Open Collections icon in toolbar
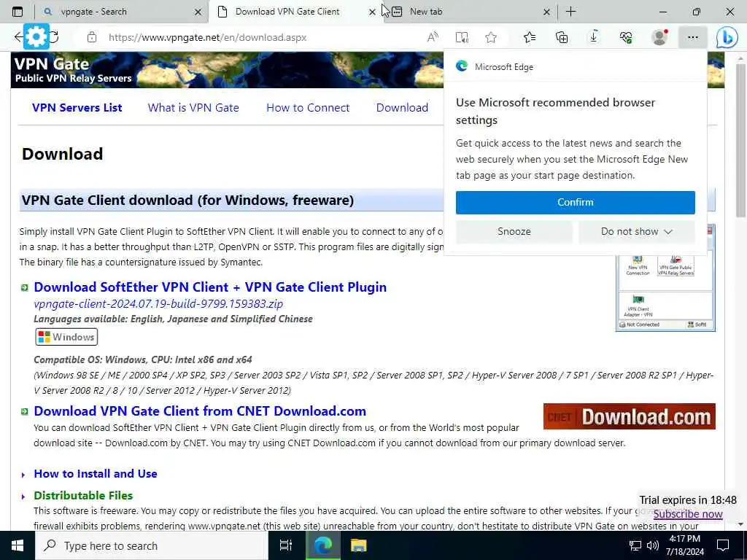This screenshot has height=560, width=747. pyautogui.click(x=562, y=37)
